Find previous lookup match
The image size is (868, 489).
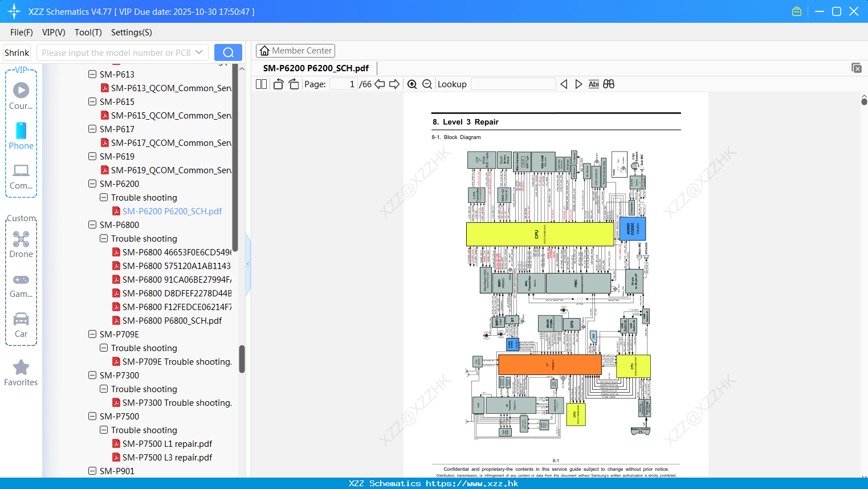pos(564,84)
